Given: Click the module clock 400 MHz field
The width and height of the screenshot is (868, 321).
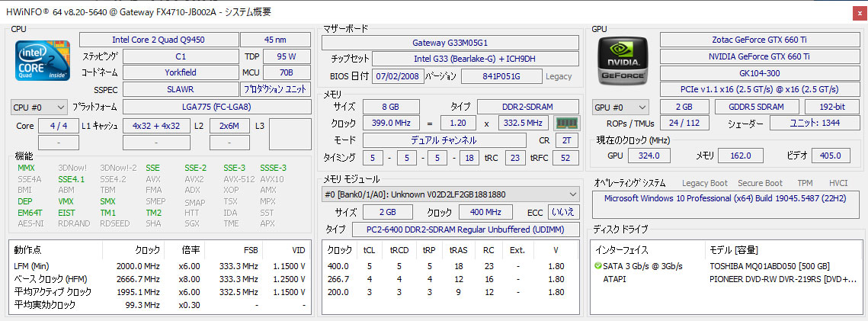Looking at the screenshot, I should point(485,213).
